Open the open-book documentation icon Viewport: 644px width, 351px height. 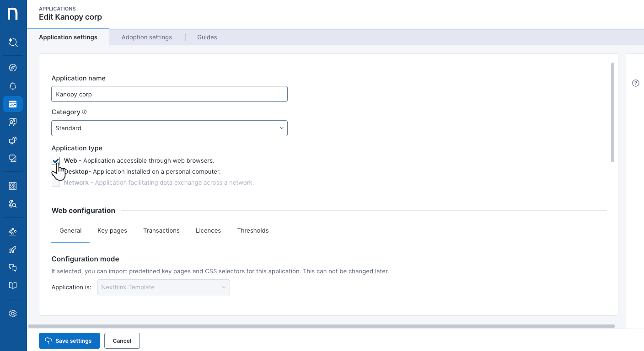(x=13, y=286)
